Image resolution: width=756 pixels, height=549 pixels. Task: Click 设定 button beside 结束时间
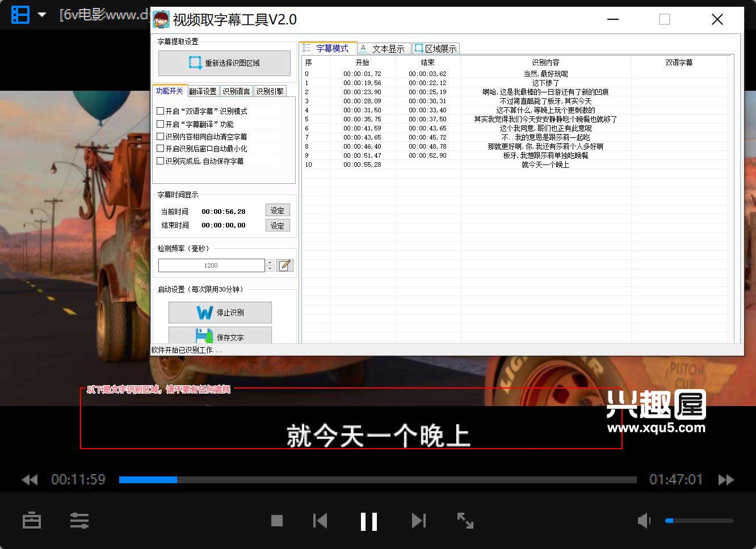tap(278, 226)
